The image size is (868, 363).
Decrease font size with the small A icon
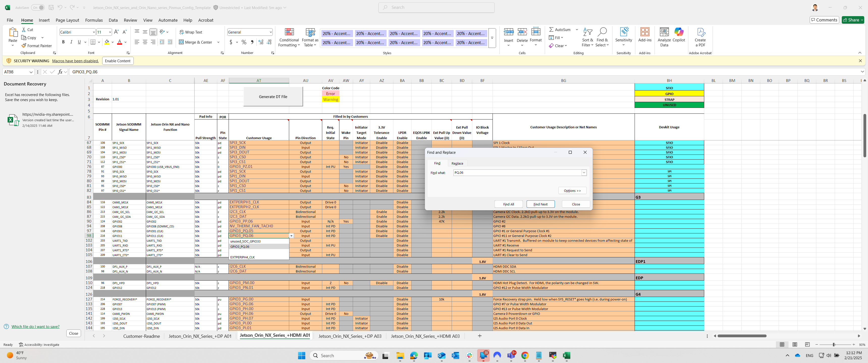pyautogui.click(x=124, y=32)
